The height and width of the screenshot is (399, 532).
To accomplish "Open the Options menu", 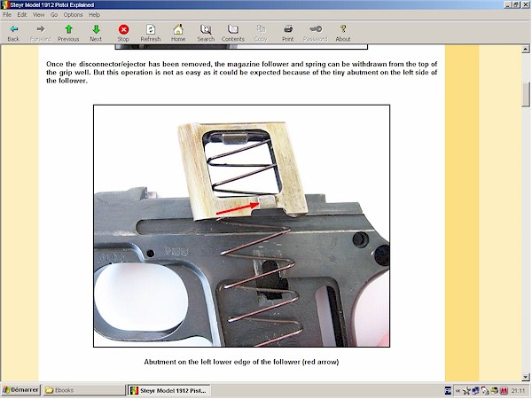I will 73,14.
